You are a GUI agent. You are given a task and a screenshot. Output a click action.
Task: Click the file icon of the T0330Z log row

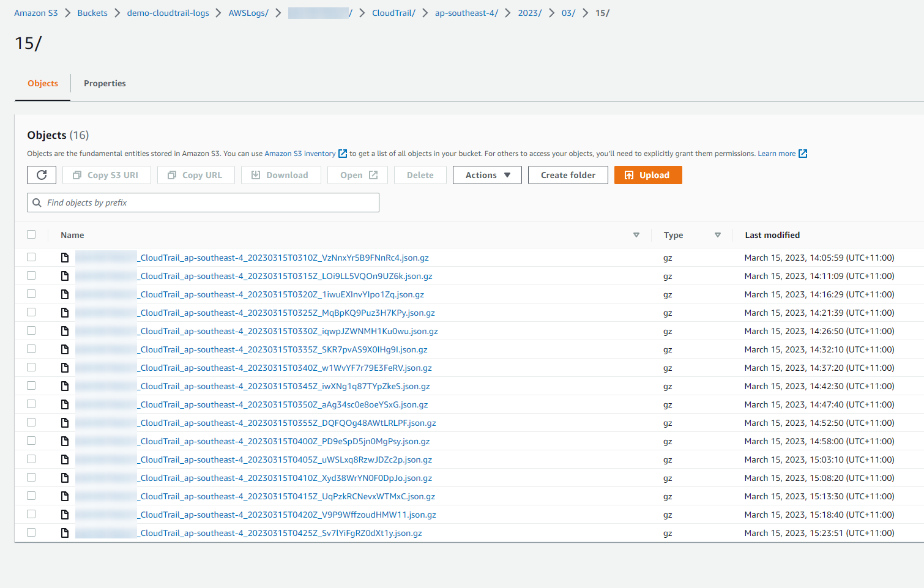[65, 331]
